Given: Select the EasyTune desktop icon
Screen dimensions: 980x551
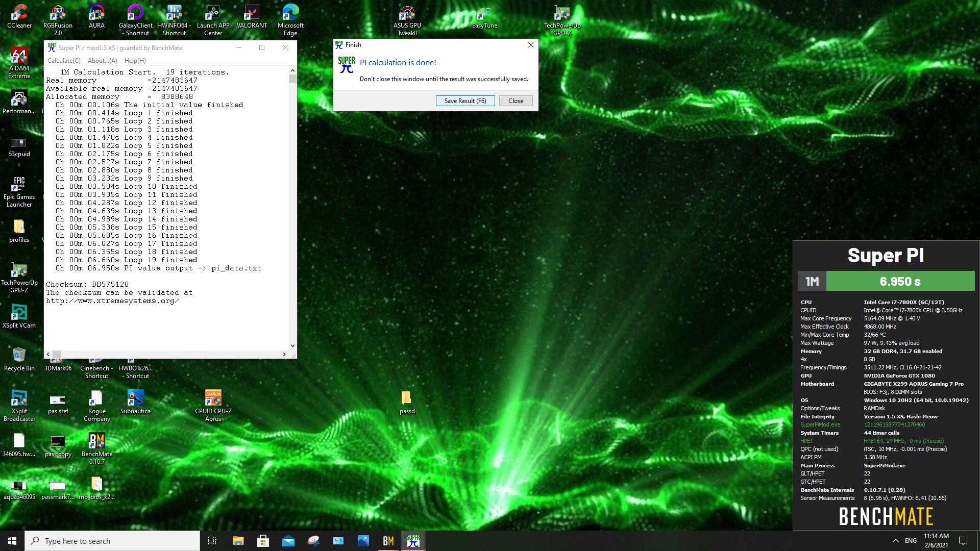Looking at the screenshot, I should [x=484, y=16].
